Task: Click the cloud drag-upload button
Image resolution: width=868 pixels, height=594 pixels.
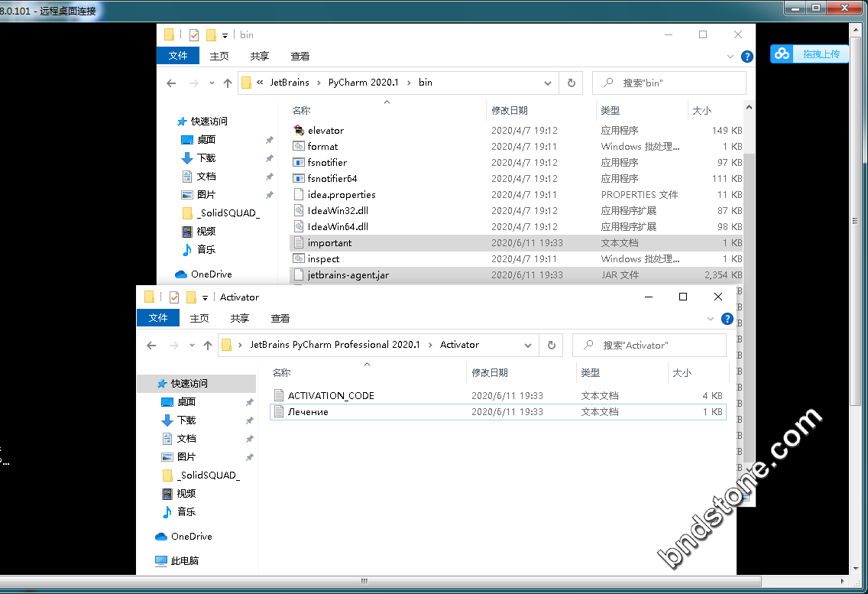Action: pos(808,54)
